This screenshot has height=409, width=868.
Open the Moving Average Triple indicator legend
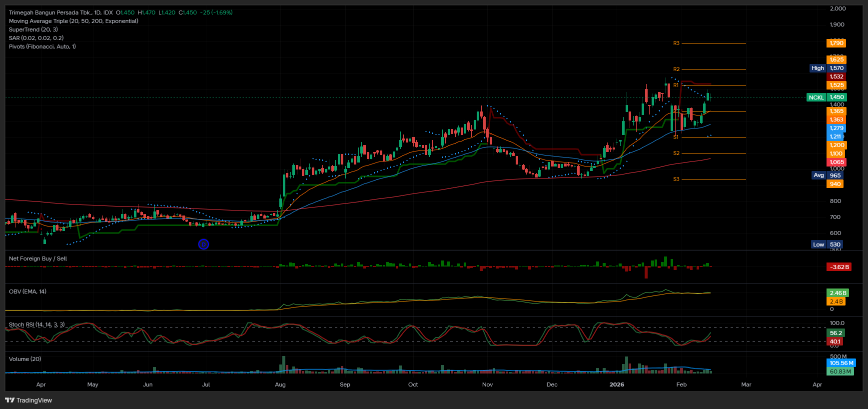(73, 21)
